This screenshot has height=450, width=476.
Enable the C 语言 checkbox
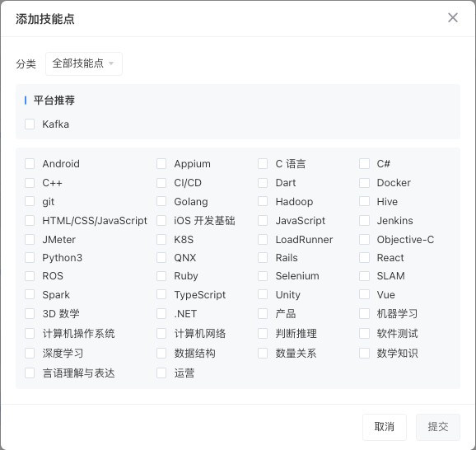click(263, 163)
